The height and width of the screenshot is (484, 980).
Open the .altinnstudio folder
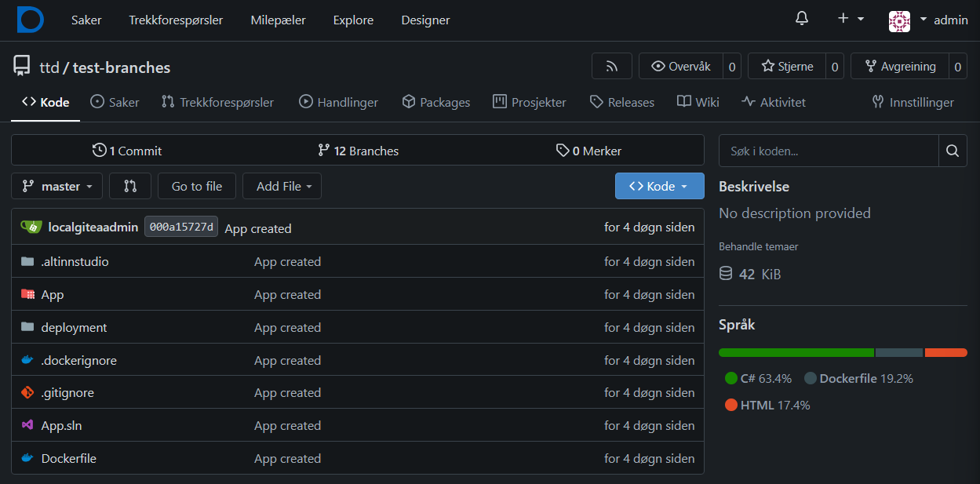(75, 262)
